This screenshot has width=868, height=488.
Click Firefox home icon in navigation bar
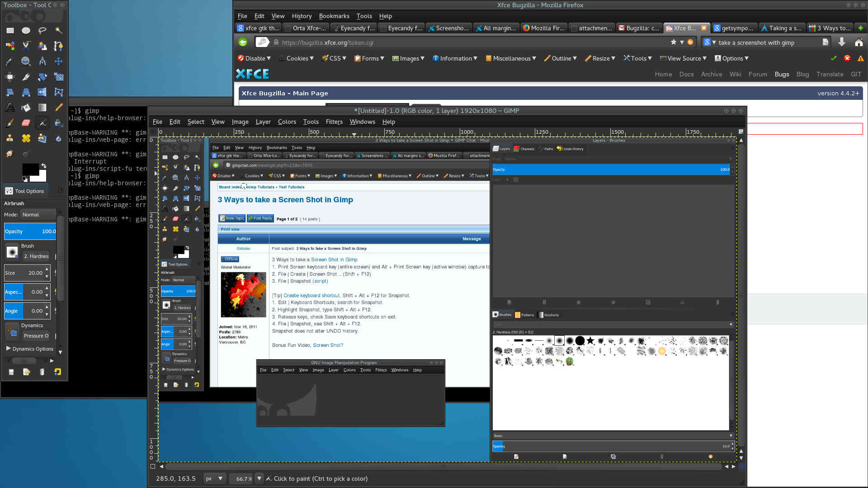[859, 42]
